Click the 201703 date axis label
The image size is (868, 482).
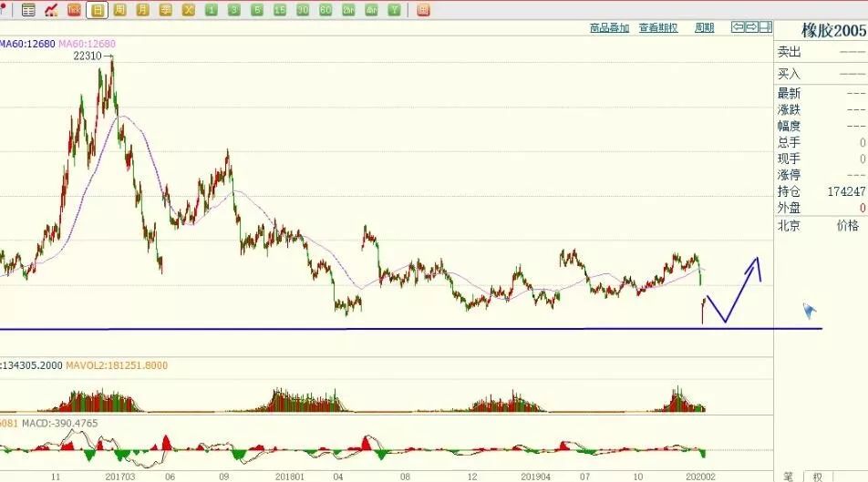click(119, 477)
